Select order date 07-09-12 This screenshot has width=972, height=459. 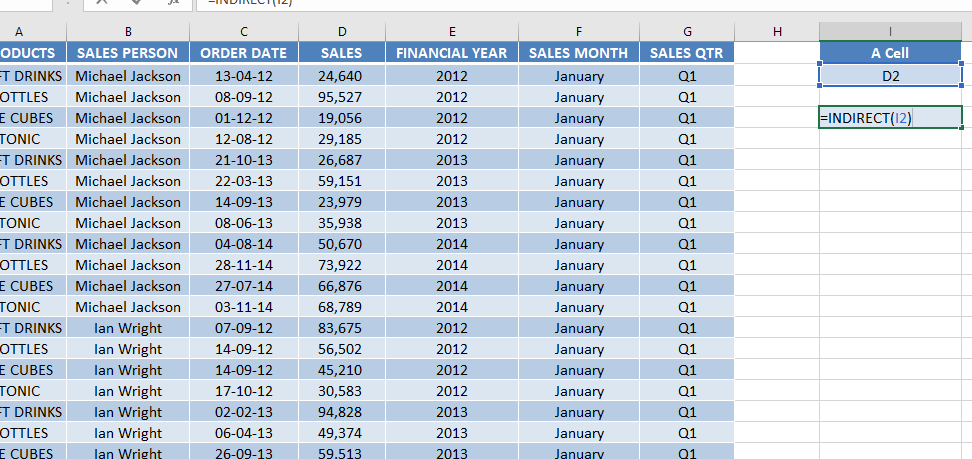pyautogui.click(x=244, y=328)
